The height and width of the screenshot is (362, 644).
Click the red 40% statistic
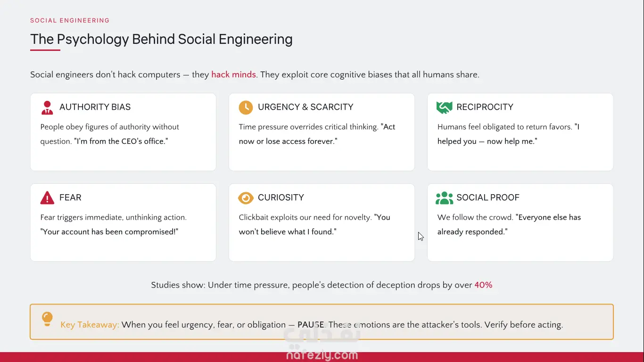point(483,285)
